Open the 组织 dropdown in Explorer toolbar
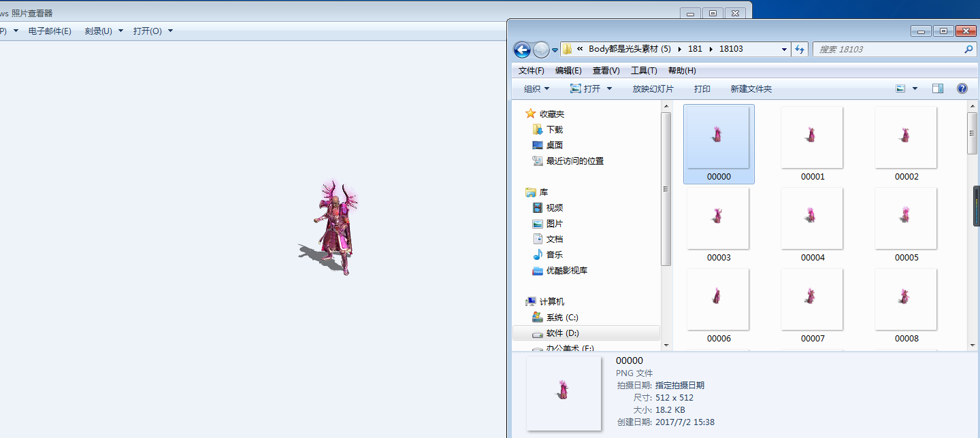This screenshot has width=980, height=438. pos(536,89)
